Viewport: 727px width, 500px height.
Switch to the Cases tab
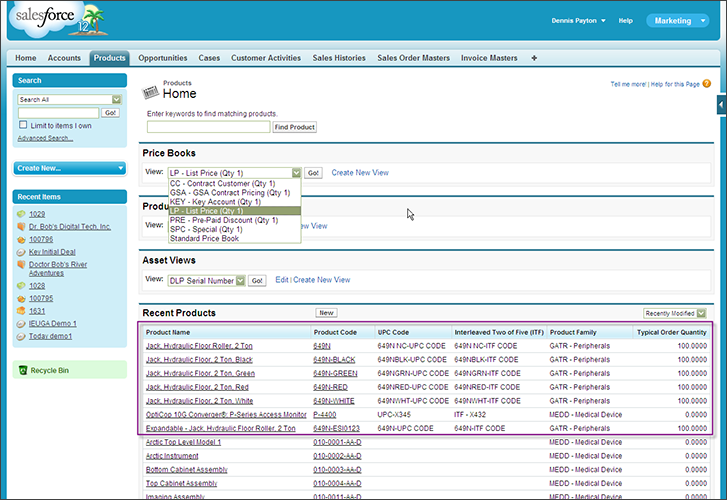click(x=209, y=58)
